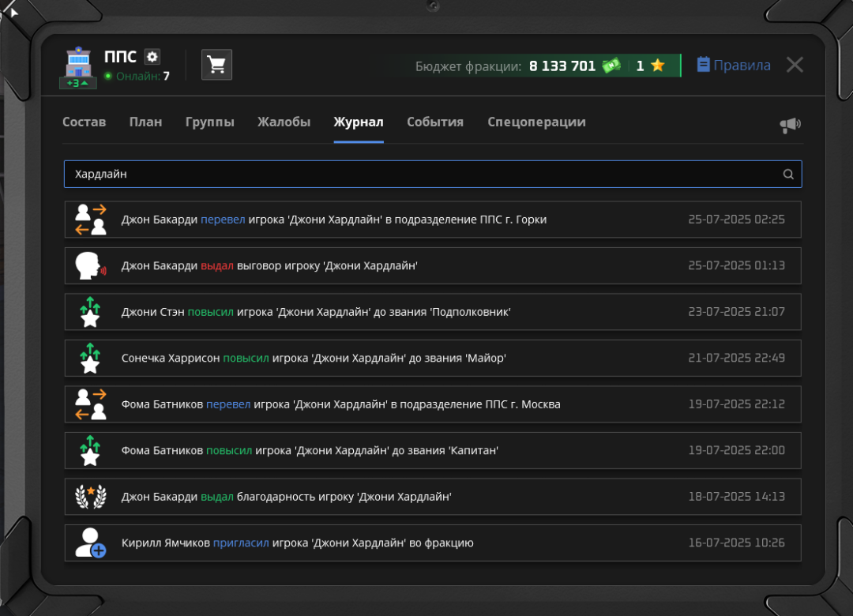Screen dimensions: 853x616
Task: Click timestamp 25-07-2025 01:13
Action: (737, 265)
